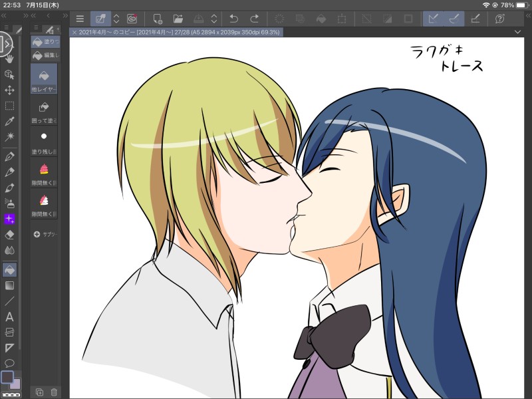Select the Gradient tool
The image size is (532, 399).
click(x=9, y=286)
